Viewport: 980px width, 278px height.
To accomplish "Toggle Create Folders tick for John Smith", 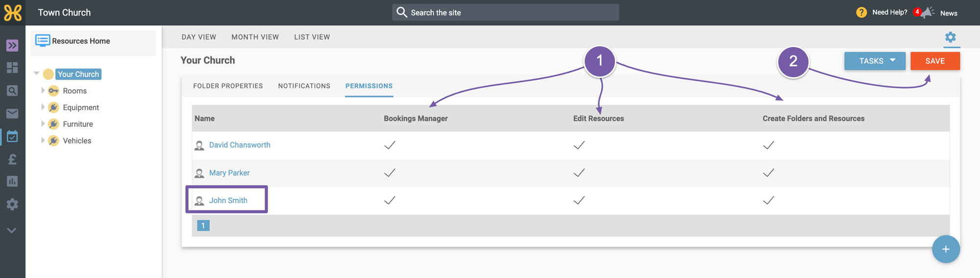I will [x=768, y=200].
